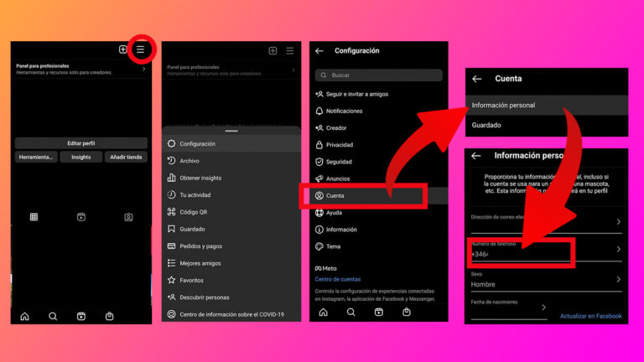Expand the Fecha de nacimiento chevron

[x=543, y=308]
